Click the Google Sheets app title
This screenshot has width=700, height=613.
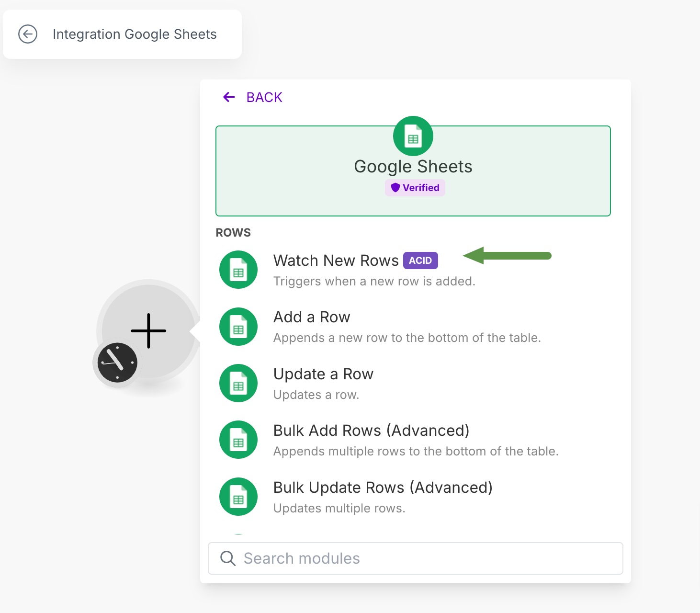coord(413,167)
